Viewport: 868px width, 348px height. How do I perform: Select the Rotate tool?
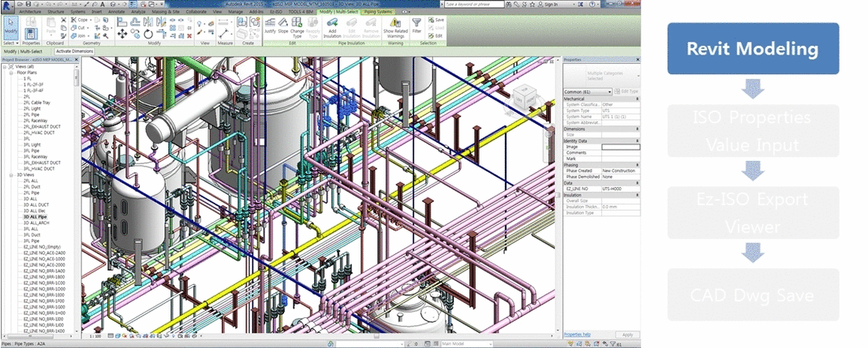148,34
